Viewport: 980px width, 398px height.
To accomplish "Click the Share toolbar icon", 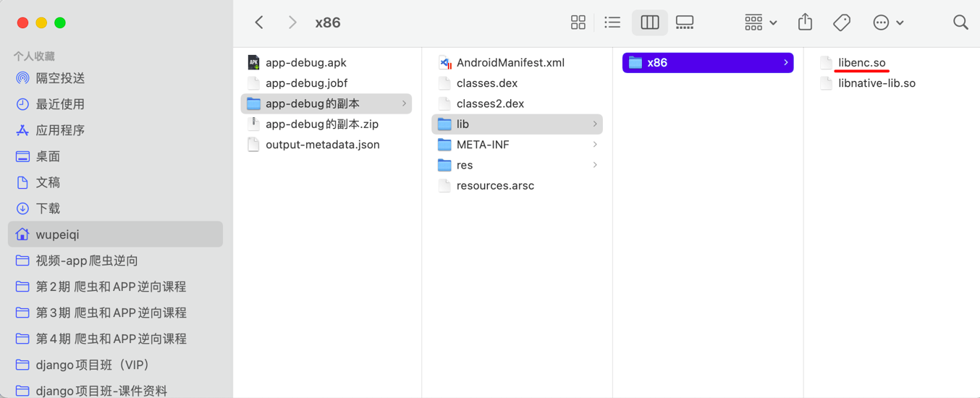I will [805, 22].
